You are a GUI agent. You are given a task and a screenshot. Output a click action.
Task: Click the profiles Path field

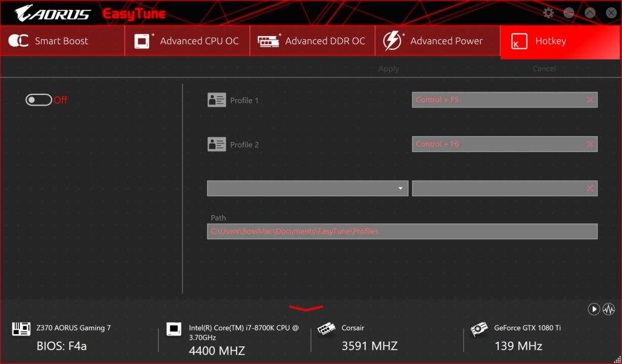pyautogui.click(x=402, y=231)
